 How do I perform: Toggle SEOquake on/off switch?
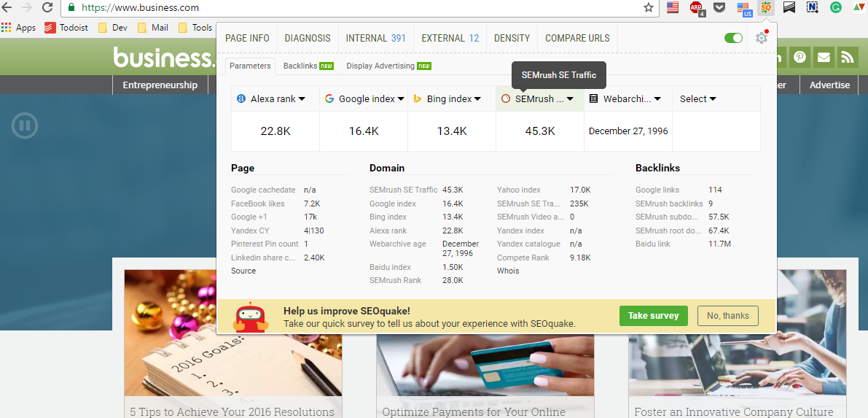733,38
